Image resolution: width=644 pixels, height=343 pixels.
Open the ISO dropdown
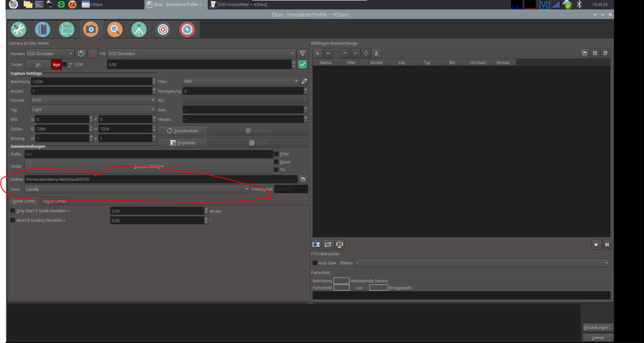point(245,100)
